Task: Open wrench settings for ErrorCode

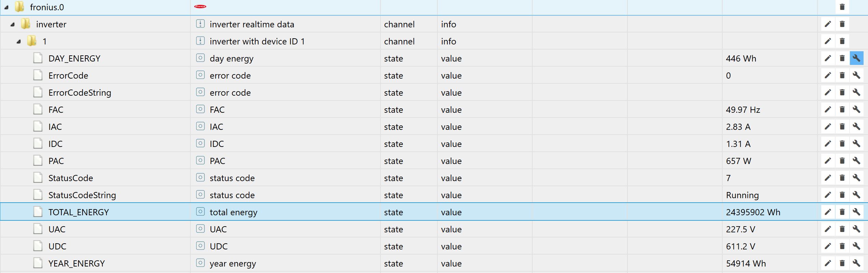Action: 856,75
